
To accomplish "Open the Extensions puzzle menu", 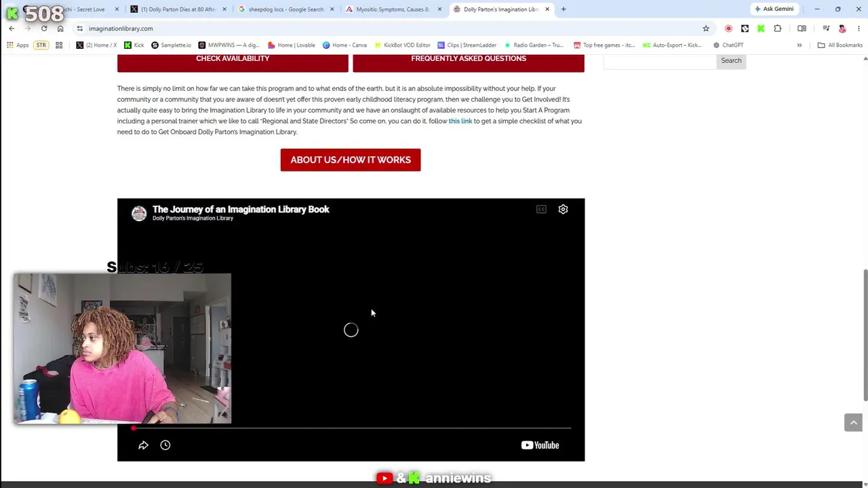I will coord(778,28).
